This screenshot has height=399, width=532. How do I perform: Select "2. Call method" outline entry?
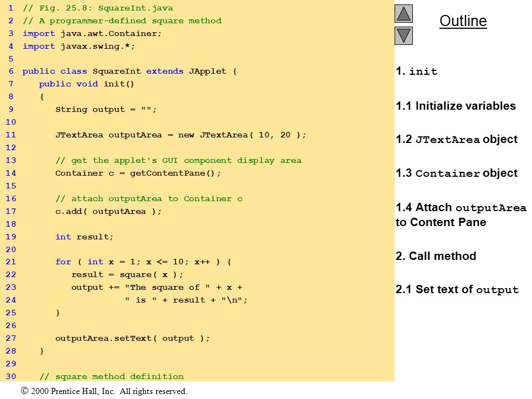pos(436,256)
